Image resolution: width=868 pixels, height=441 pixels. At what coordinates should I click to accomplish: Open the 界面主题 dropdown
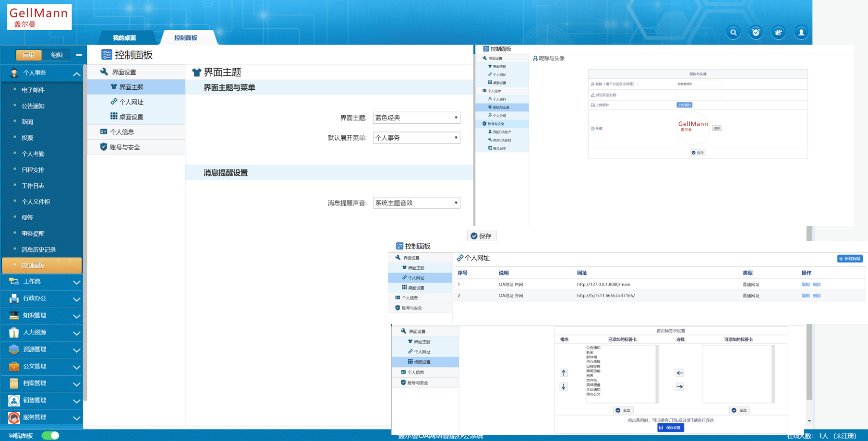pos(416,118)
